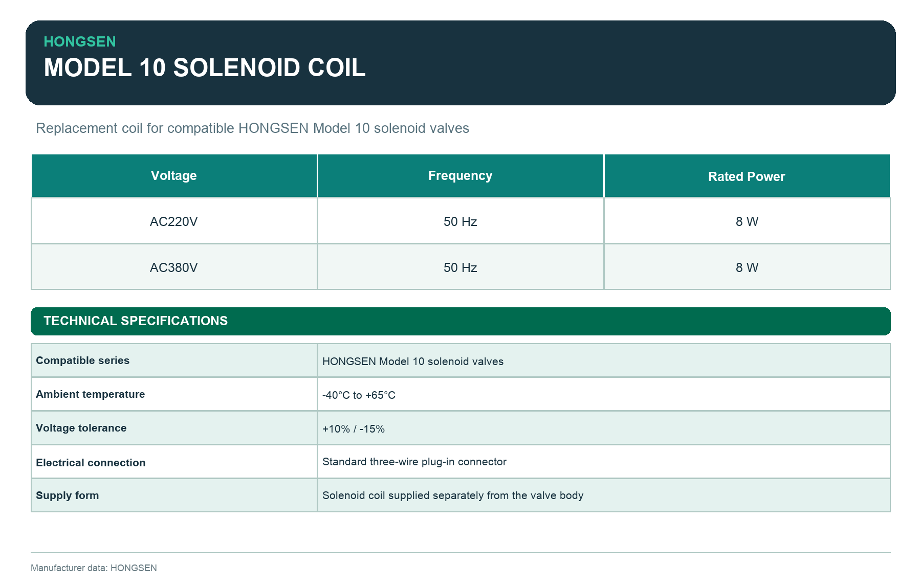This screenshot has height=588, width=921.
Task: Click the 50 Hz cell in the AC380V row
Action: pos(461,267)
